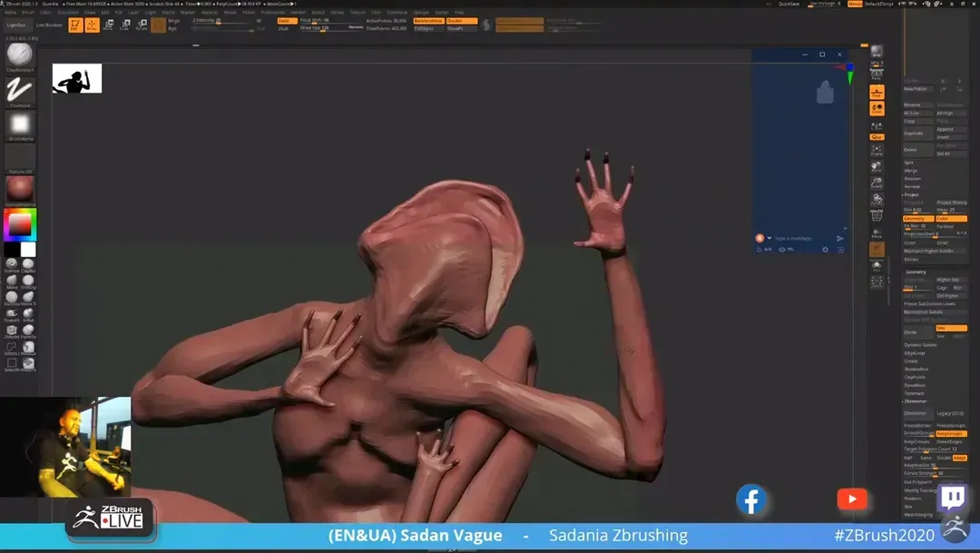Toggle the Zadd button

(287, 20)
